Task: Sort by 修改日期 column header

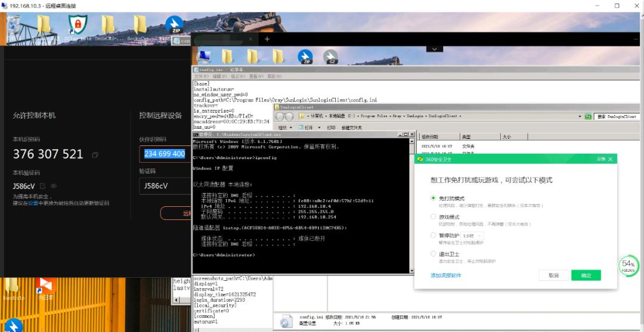Action: (438, 136)
